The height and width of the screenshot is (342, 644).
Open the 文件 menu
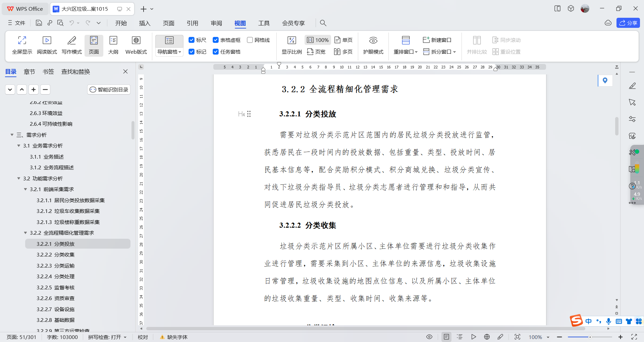(x=16, y=23)
